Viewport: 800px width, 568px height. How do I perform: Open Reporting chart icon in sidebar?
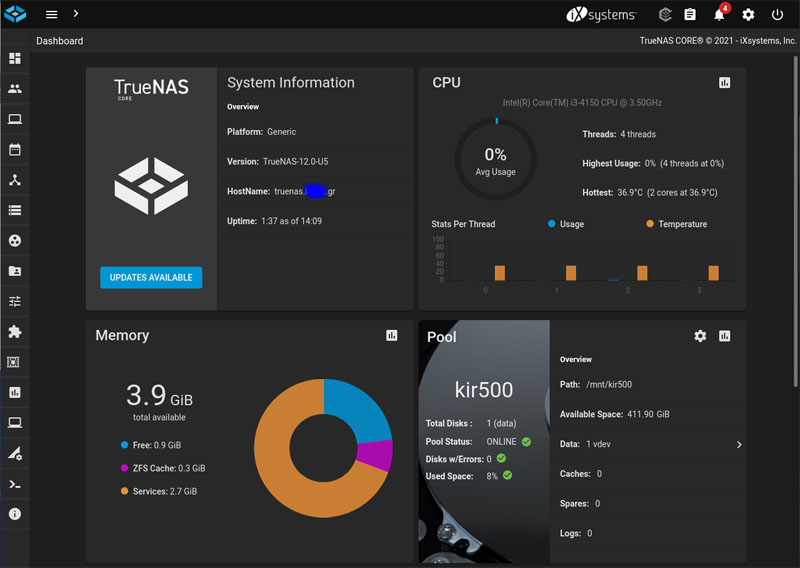pyautogui.click(x=15, y=392)
